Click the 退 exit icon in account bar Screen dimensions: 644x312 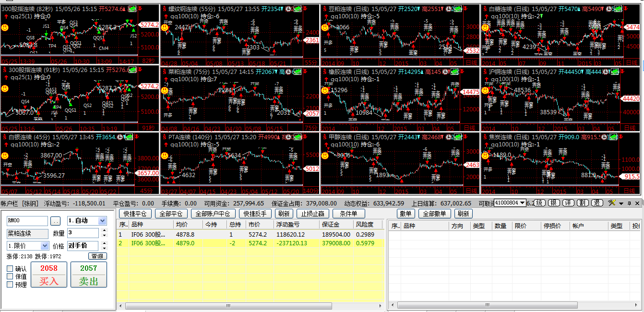[597, 203]
